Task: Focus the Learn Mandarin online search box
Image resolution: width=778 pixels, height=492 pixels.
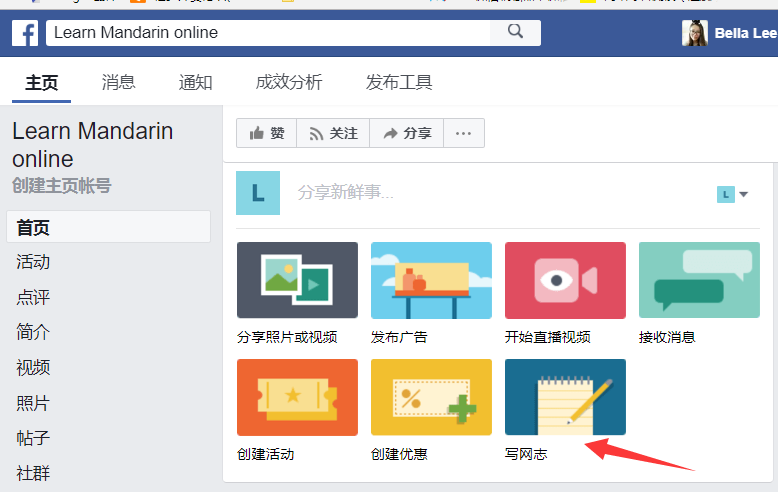Action: click(x=268, y=33)
